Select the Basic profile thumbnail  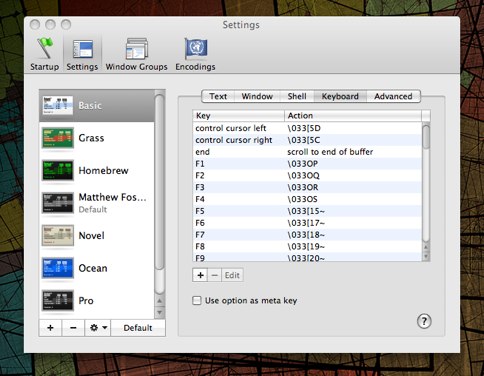click(58, 105)
